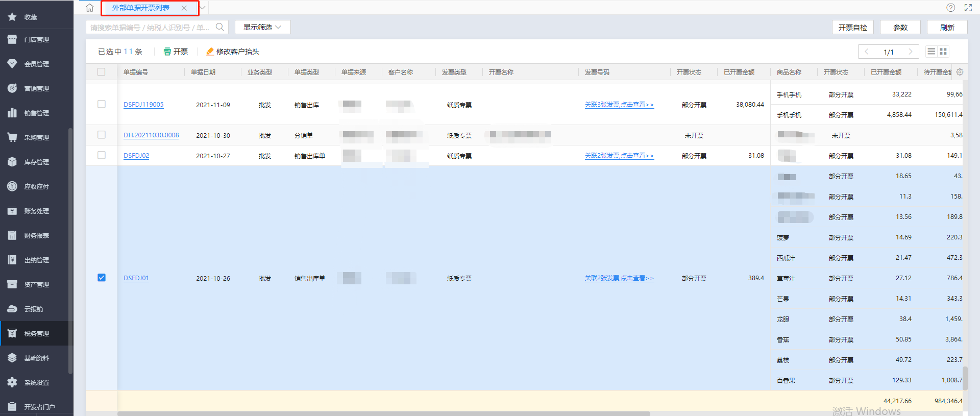980x416 pixels.
Task: Toggle fullscreen expand icon
Action: tap(968, 8)
